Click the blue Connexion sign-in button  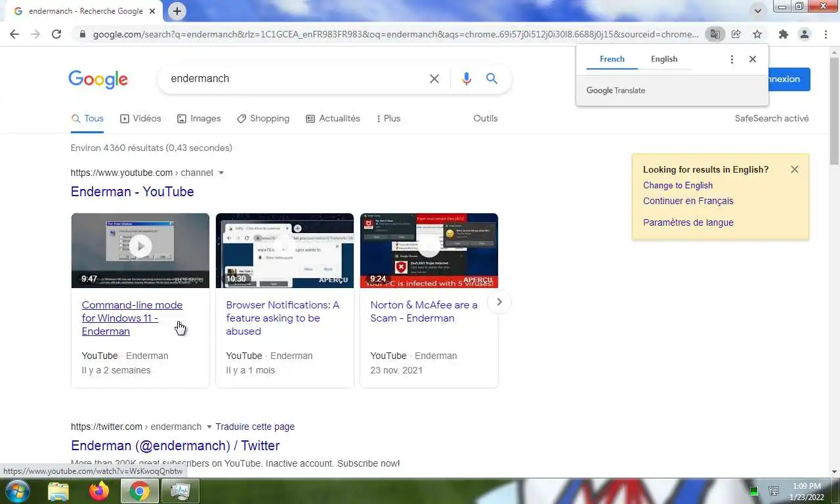(789, 79)
